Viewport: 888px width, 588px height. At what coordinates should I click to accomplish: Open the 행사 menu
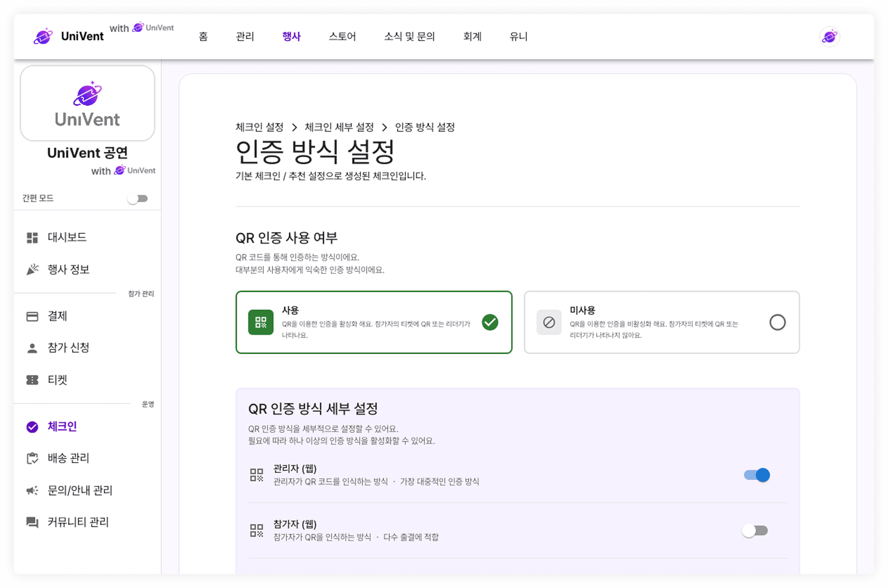click(x=291, y=37)
